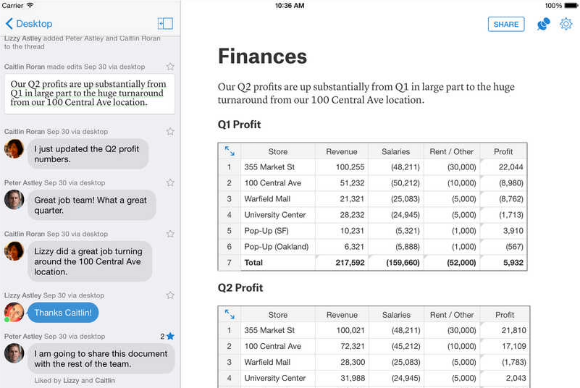The image size is (580, 388).
Task: Star Lizzy's 'Thanks Caitlin!' message
Action: point(170,295)
